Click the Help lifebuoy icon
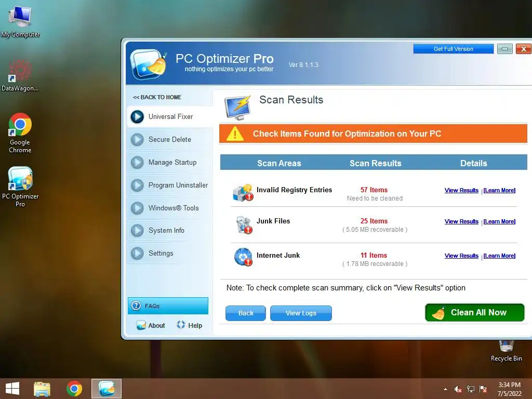The width and height of the screenshot is (532, 399). 181,325
